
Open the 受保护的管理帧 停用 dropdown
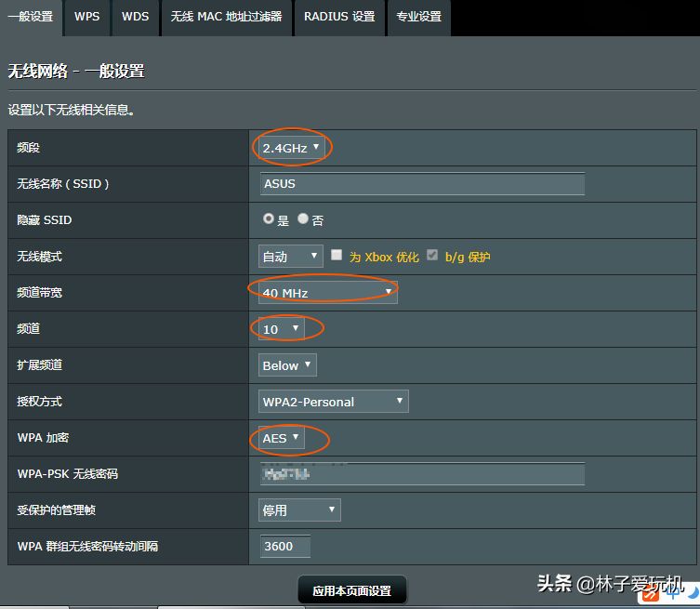[299, 510]
